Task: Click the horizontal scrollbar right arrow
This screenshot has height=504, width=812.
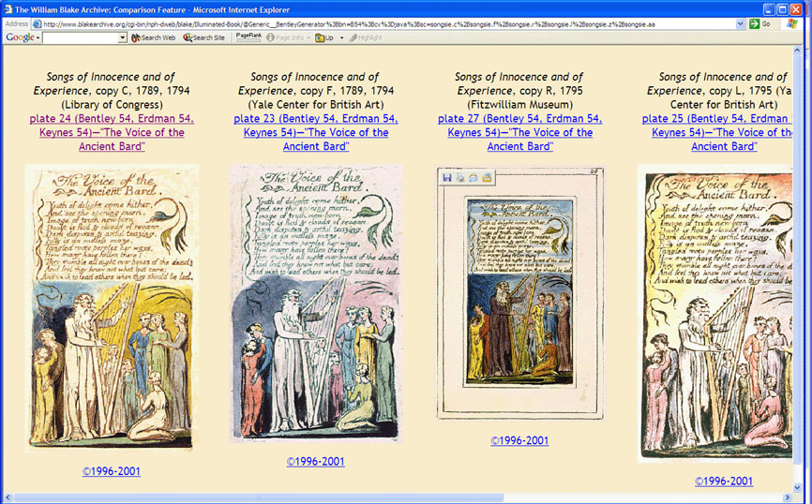Action: pyautogui.click(x=788, y=497)
